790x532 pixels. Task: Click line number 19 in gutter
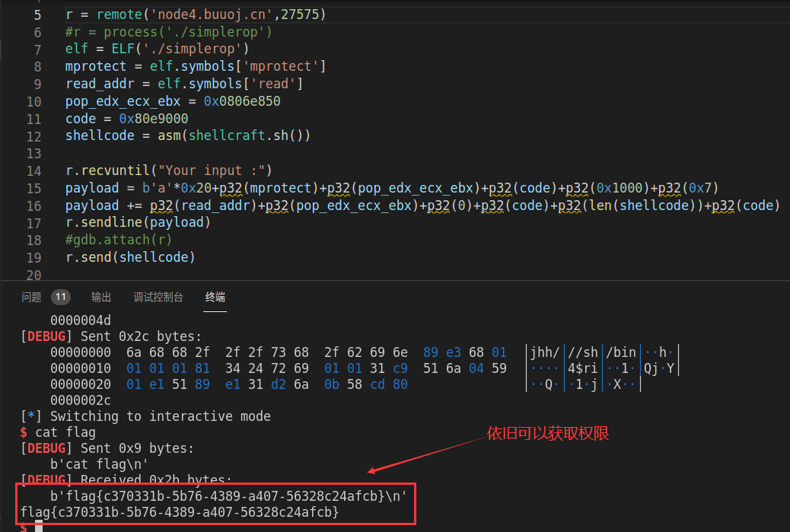pos(33,258)
